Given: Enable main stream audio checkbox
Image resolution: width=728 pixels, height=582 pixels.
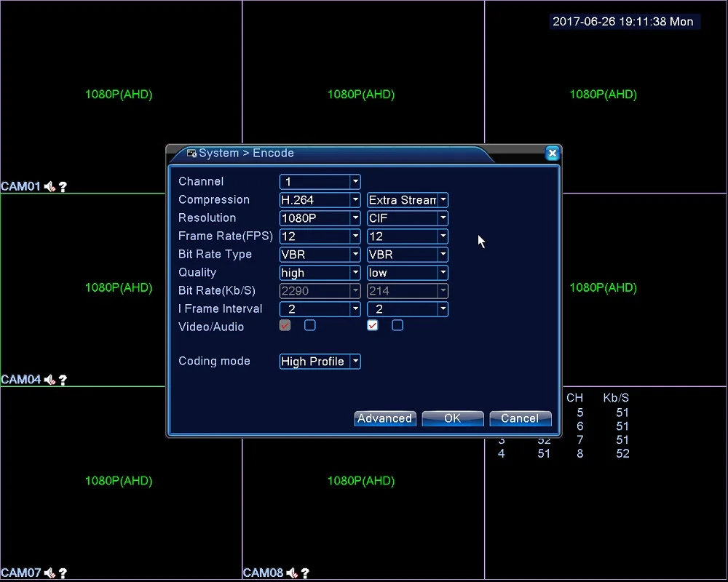Looking at the screenshot, I should tap(309, 325).
